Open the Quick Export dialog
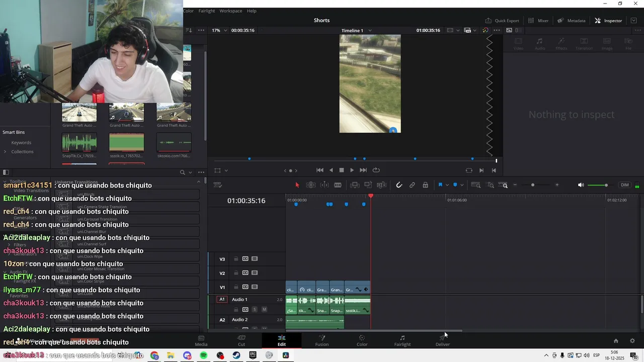Image resolution: width=644 pixels, height=362 pixels. coord(502,21)
